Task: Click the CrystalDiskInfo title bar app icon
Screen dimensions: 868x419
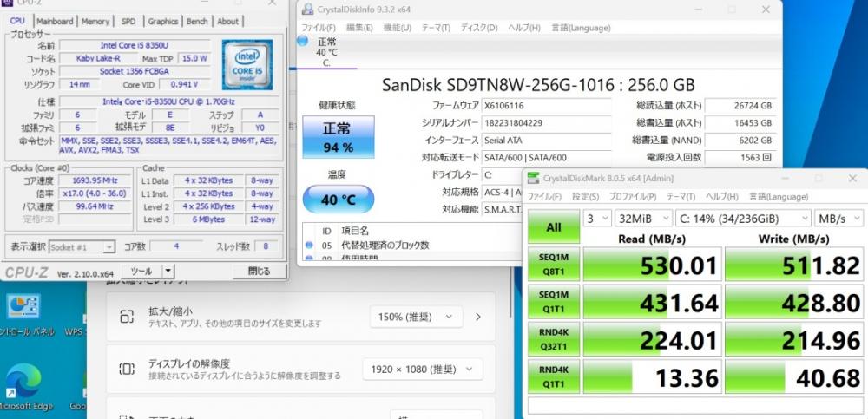Action: click(307, 10)
